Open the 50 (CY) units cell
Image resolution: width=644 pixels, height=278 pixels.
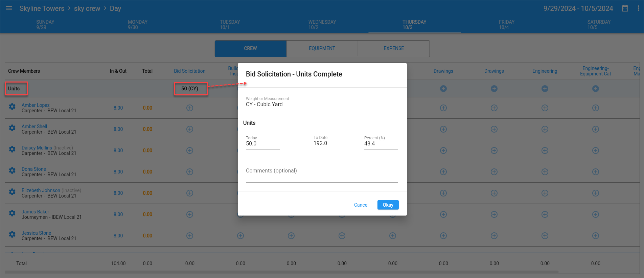[x=190, y=89]
